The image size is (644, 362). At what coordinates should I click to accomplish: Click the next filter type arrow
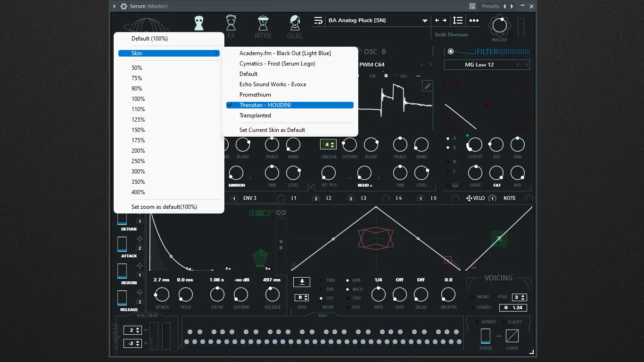(527, 65)
